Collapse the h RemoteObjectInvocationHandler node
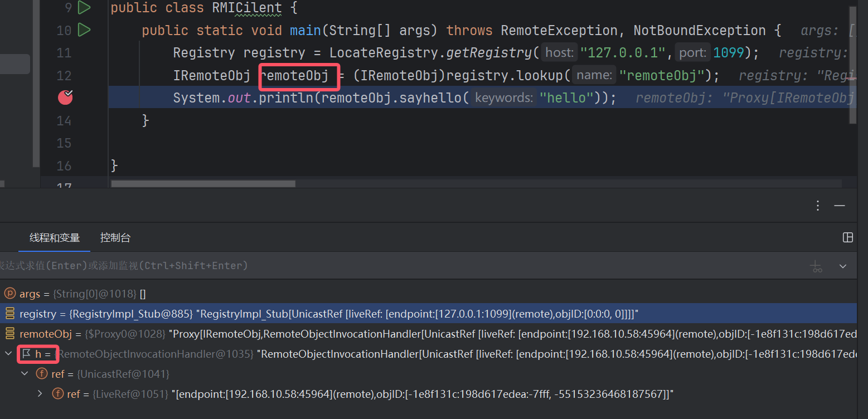 (8, 354)
